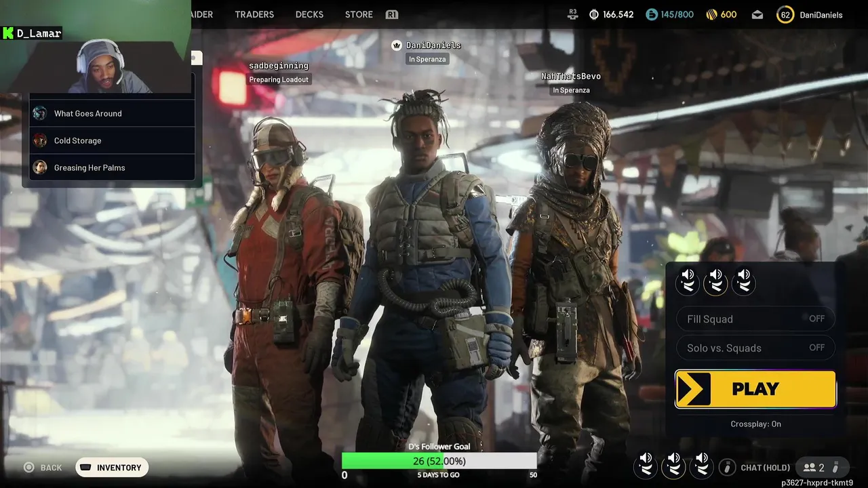Select the sadbeginning player nameplate
This screenshot has height=488, width=868.
279,66
